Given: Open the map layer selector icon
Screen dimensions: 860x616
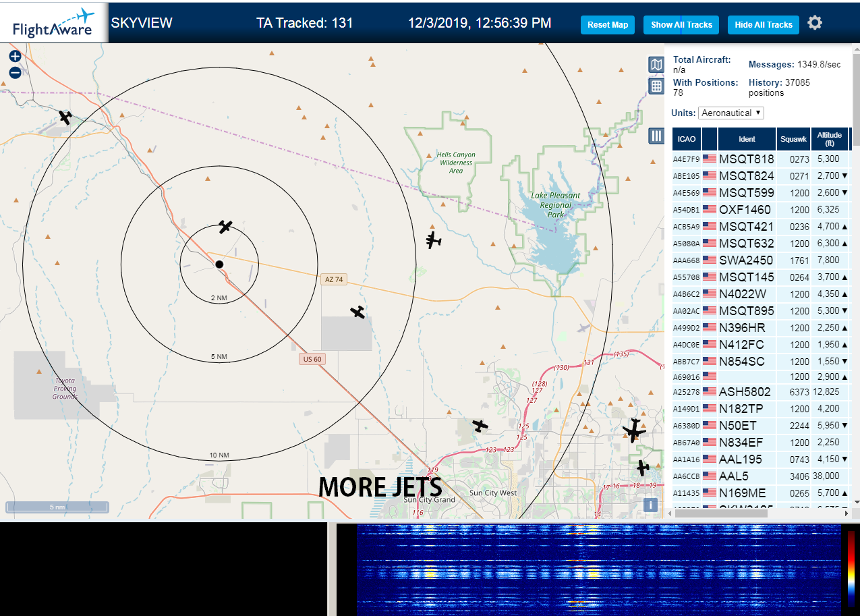Looking at the screenshot, I should pos(656,64).
